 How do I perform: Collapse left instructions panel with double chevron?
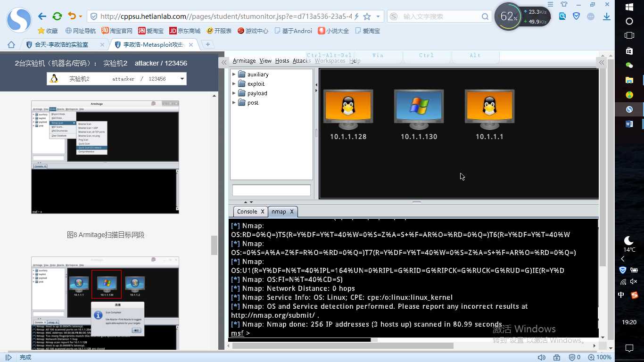tap(223, 63)
